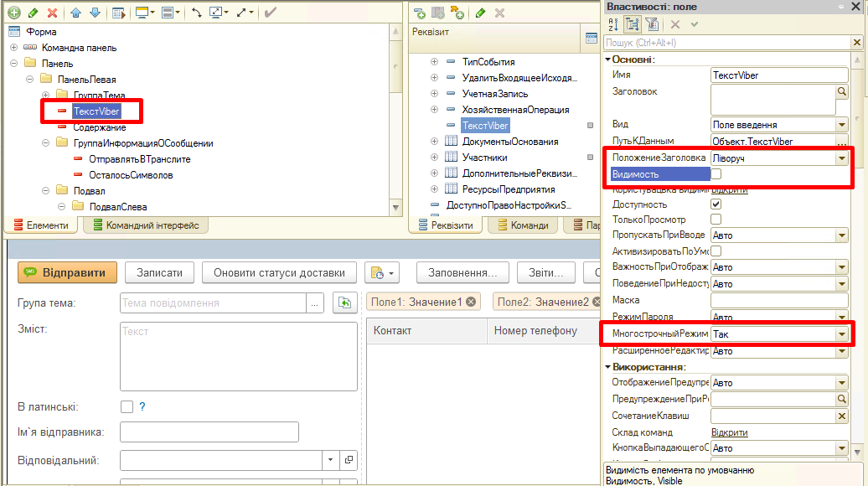Sort properties alphabetically with A-Z icon
Image resolution: width=868 pixels, height=486 pixels.
tap(612, 24)
